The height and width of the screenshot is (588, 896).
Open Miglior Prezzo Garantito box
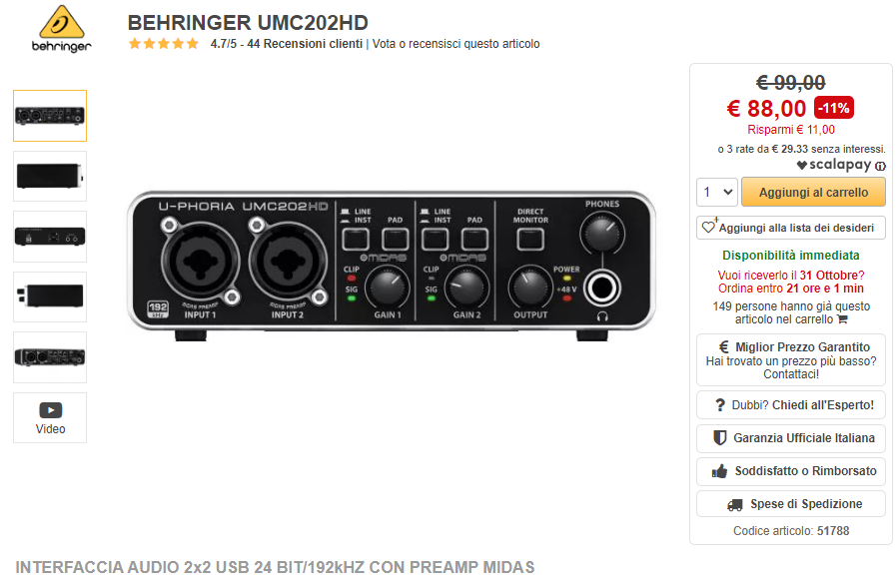tap(791, 360)
